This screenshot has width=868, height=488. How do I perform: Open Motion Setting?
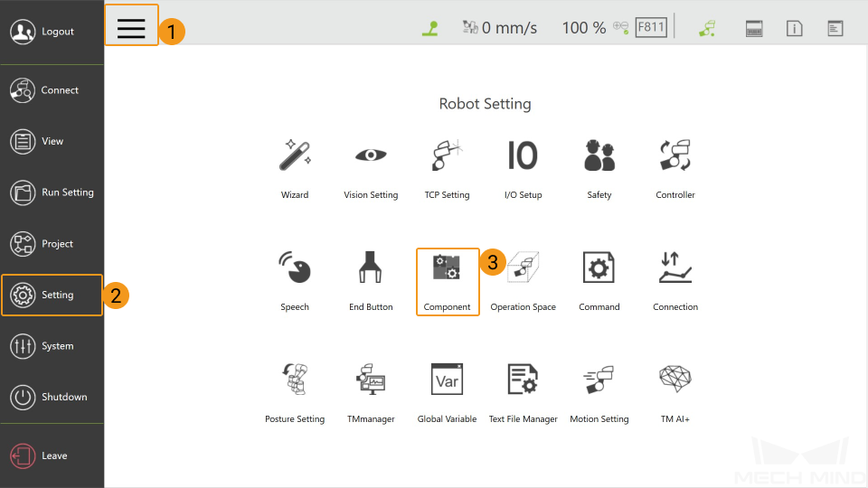pos(599,393)
